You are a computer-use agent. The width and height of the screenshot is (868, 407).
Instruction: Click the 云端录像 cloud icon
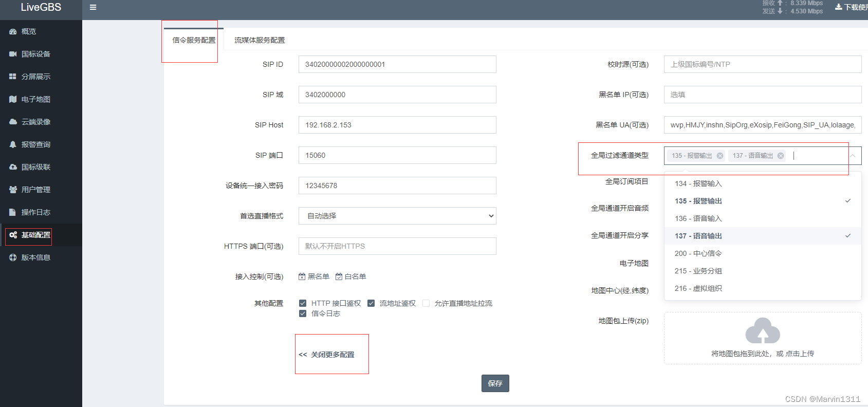[13, 122]
